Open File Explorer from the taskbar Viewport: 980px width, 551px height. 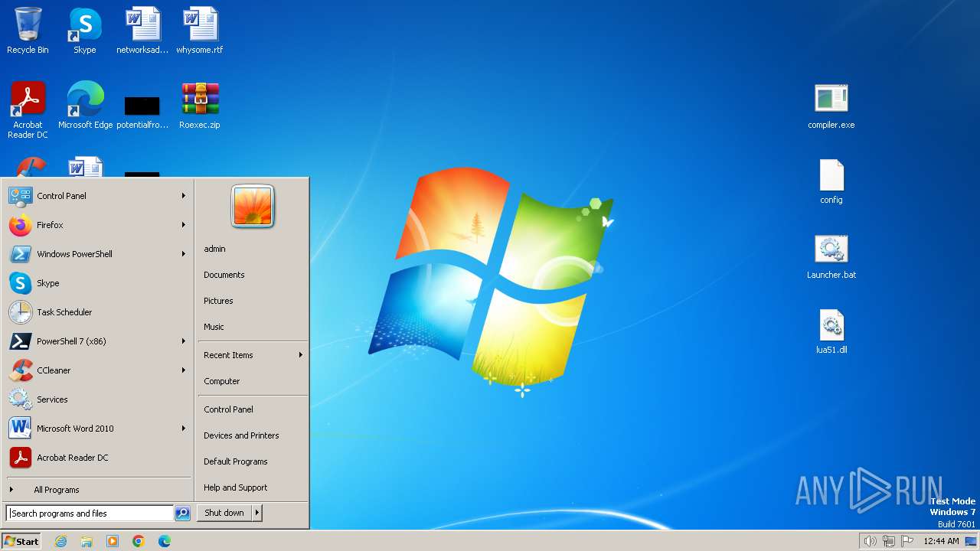pyautogui.click(x=87, y=541)
